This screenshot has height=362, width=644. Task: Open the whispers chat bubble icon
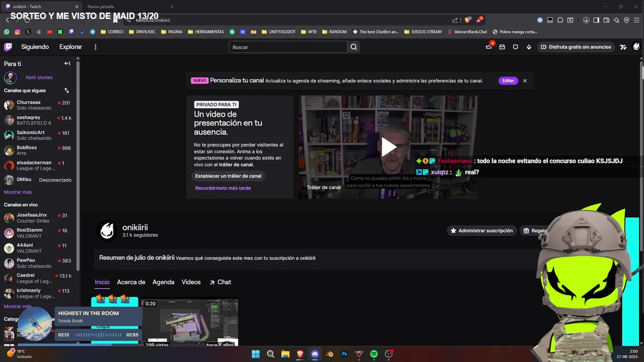515,47
